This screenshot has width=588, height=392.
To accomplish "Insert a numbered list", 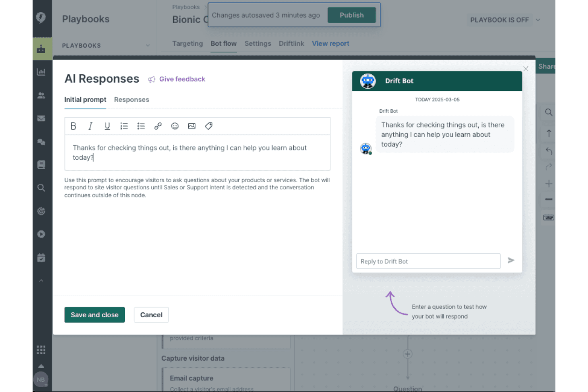I will click(124, 126).
